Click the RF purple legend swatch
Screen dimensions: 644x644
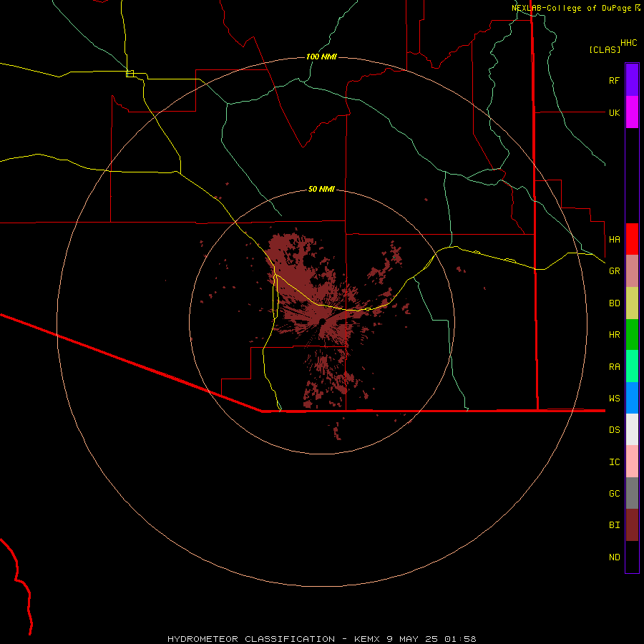point(632,80)
